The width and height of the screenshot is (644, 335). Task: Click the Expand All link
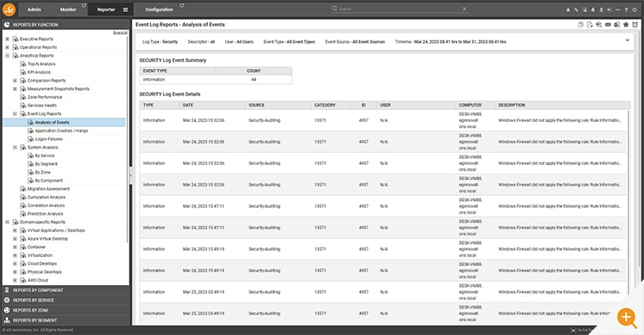[x=120, y=33]
